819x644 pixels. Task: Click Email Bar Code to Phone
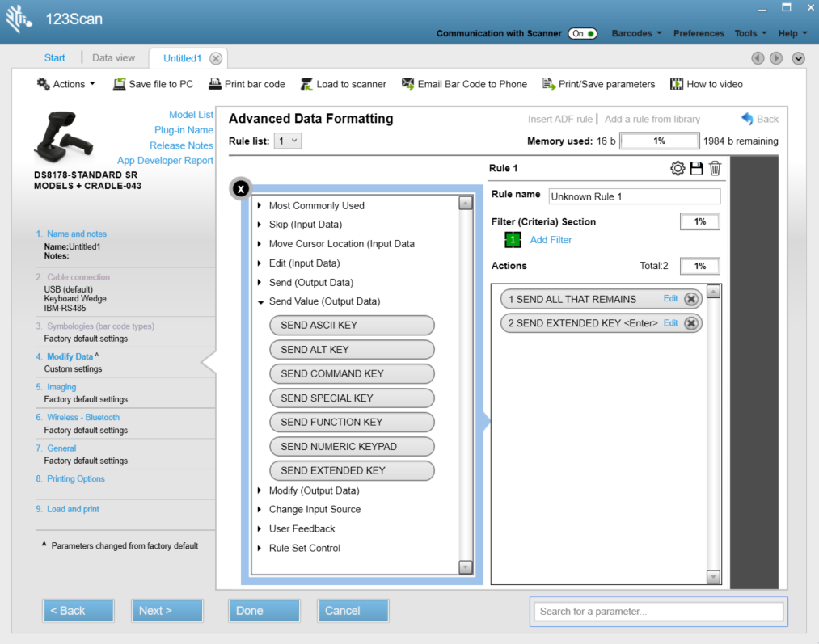point(464,84)
